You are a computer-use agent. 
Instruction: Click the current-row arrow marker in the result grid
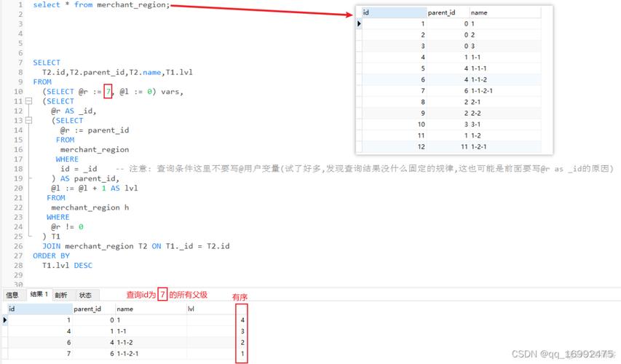click(x=5, y=320)
